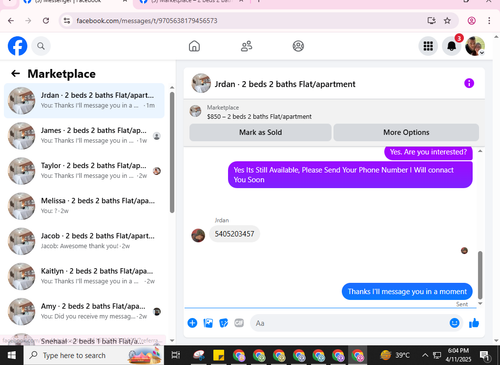Click the back arrow beside Marketplace

(x=15, y=73)
